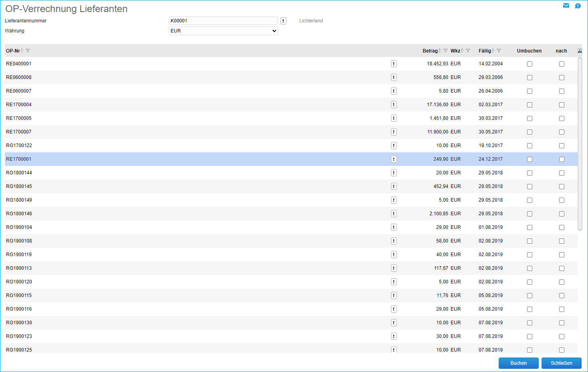The width and height of the screenshot is (588, 372).
Task: Click filter funnel icon for Betrag column
Action: (x=445, y=51)
